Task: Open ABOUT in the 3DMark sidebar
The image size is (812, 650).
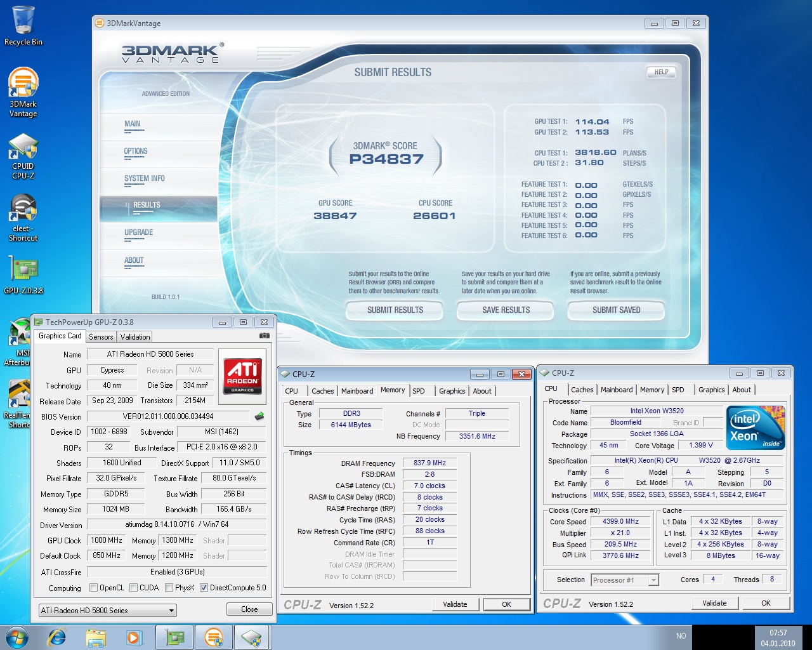Action: (134, 260)
